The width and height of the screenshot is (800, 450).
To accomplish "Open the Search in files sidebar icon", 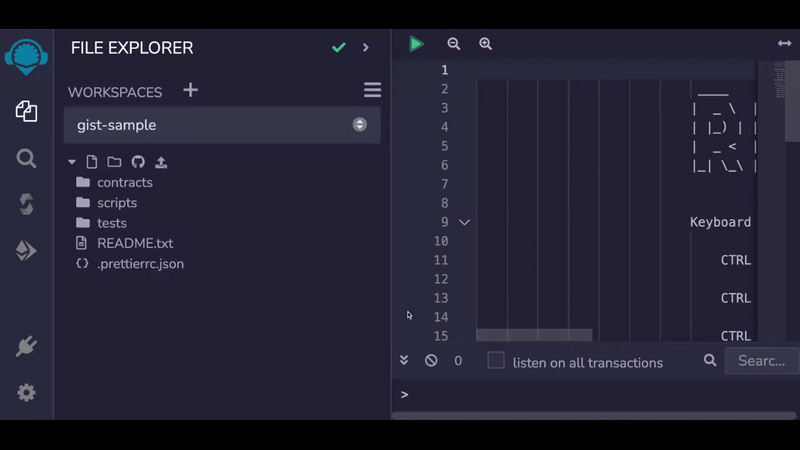I will point(27,158).
